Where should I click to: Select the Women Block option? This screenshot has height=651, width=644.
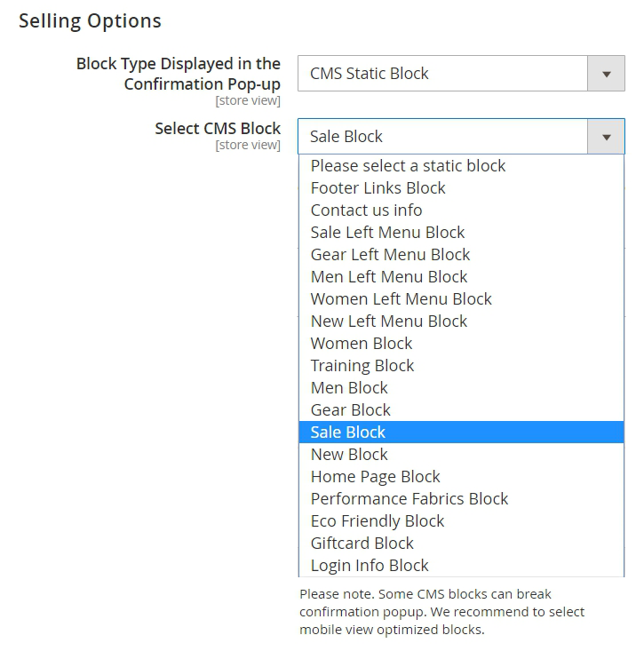(x=362, y=344)
